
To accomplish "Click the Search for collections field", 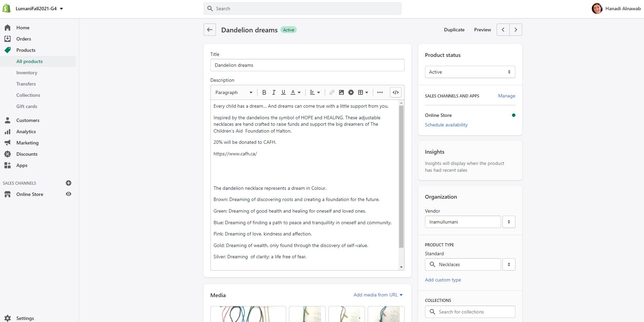I will click(470, 312).
